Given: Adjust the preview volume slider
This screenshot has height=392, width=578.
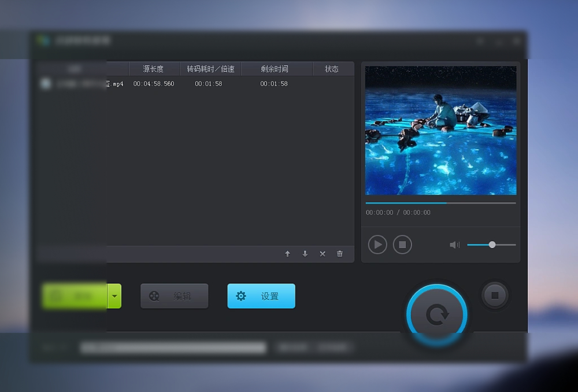Looking at the screenshot, I should (x=491, y=245).
